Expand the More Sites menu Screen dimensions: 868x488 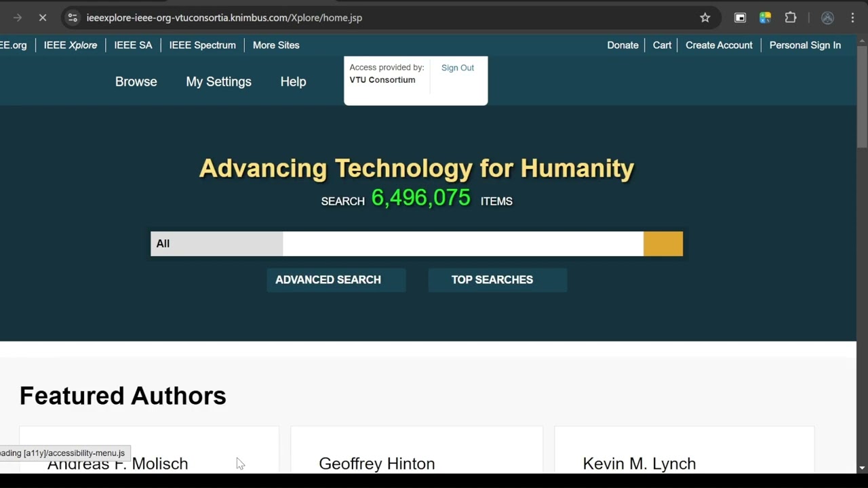click(276, 45)
